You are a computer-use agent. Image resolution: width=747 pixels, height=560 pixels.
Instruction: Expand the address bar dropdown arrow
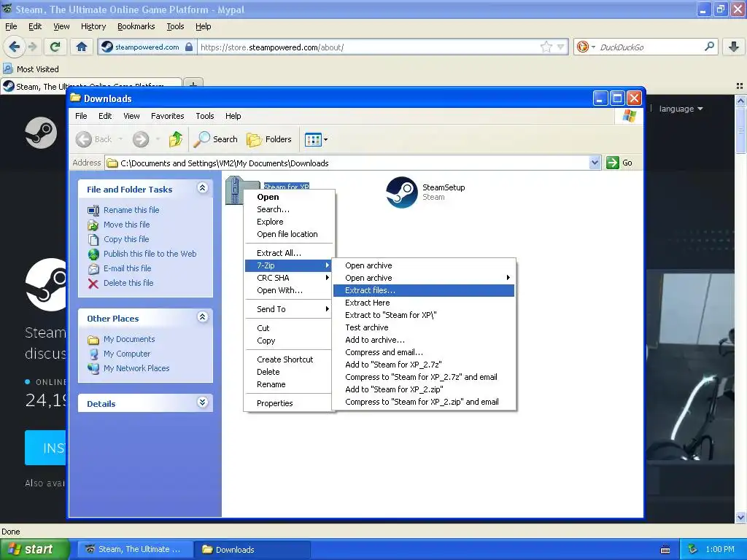[595, 163]
